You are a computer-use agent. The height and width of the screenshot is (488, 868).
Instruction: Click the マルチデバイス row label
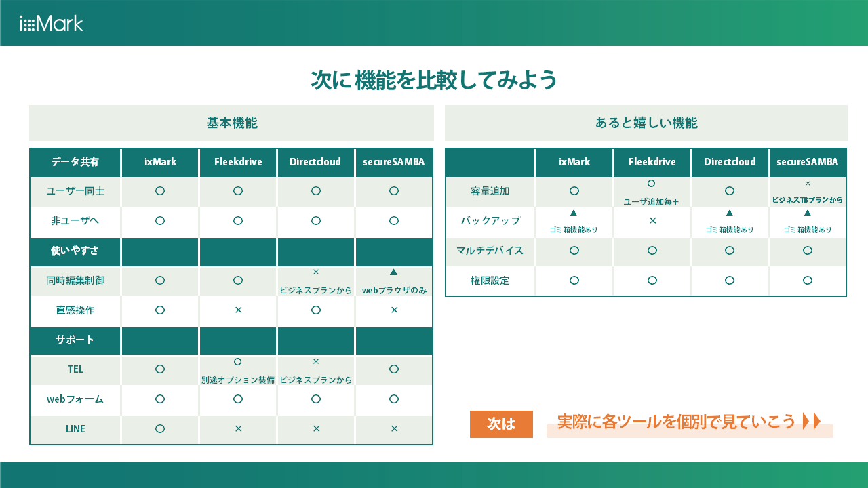[490, 250]
